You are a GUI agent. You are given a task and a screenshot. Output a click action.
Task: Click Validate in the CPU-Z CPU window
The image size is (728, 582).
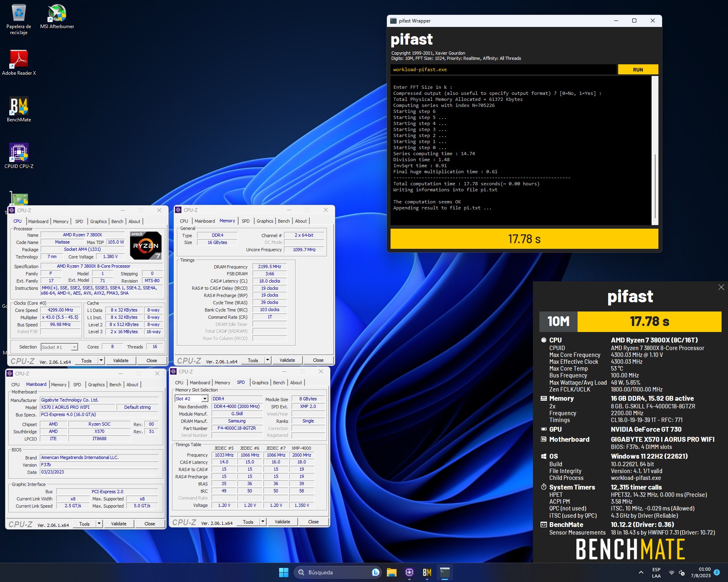pos(121,361)
